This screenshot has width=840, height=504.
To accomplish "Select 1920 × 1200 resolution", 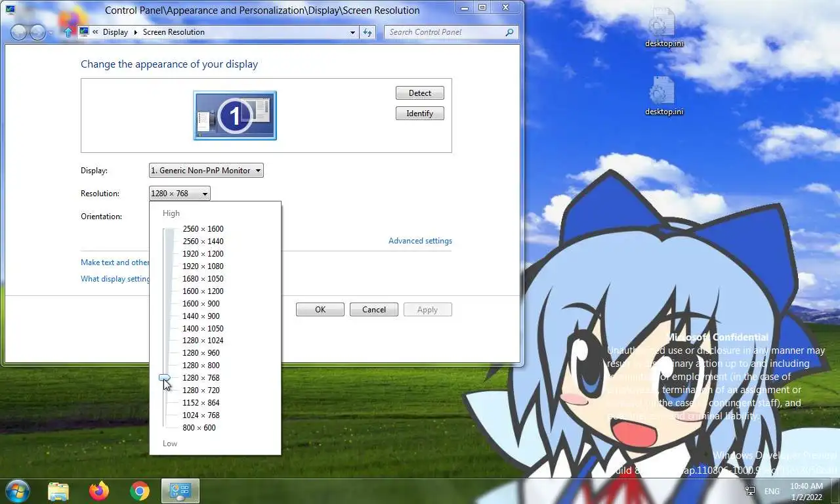I will (203, 254).
